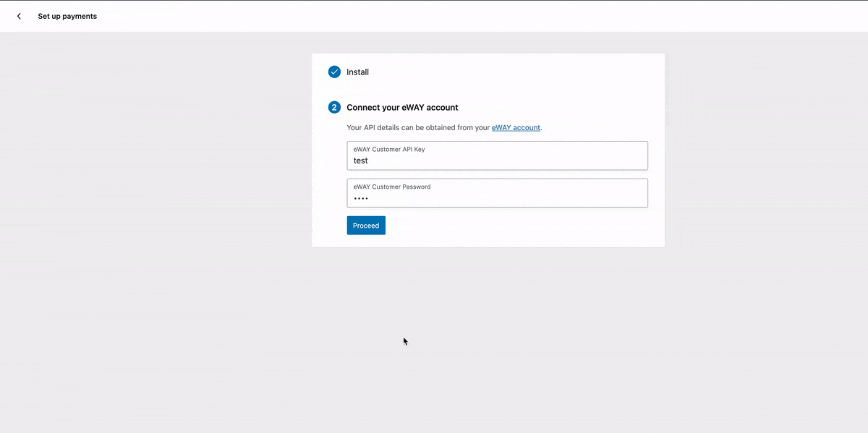The width and height of the screenshot is (868, 433).
Task: Click the eWAY Customer Password field label
Action: (x=391, y=187)
